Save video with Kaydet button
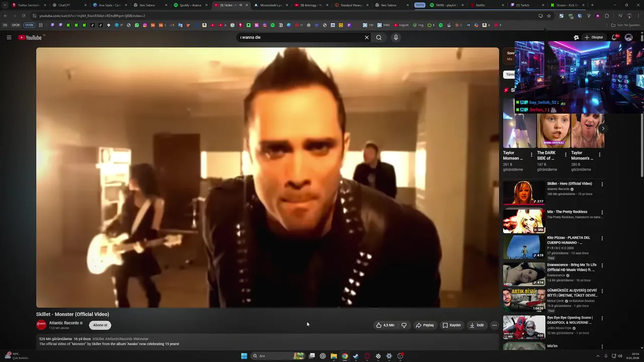Image resolution: width=644 pixels, height=362 pixels. (x=451, y=325)
